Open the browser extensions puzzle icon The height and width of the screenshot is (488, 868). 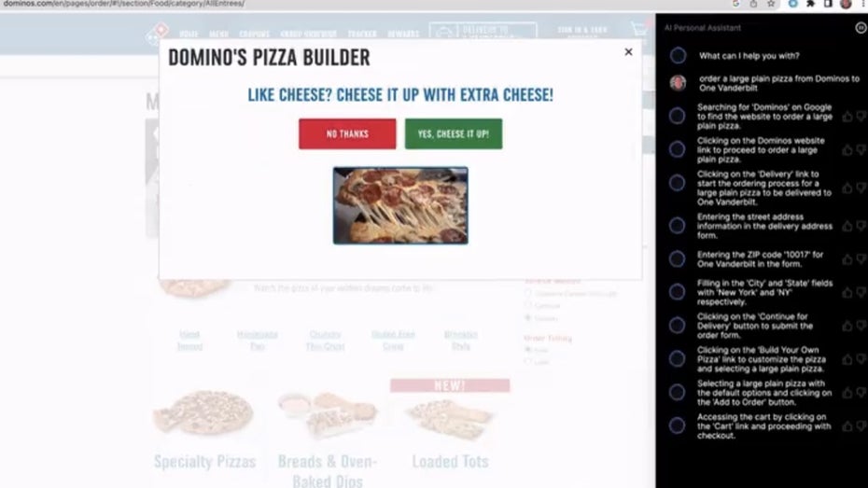pyautogui.click(x=810, y=4)
